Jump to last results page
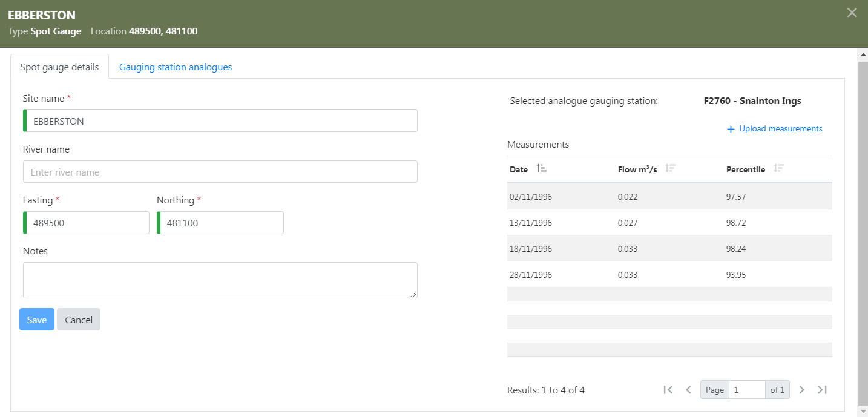Image resolution: width=868 pixels, height=417 pixels. [x=822, y=390]
